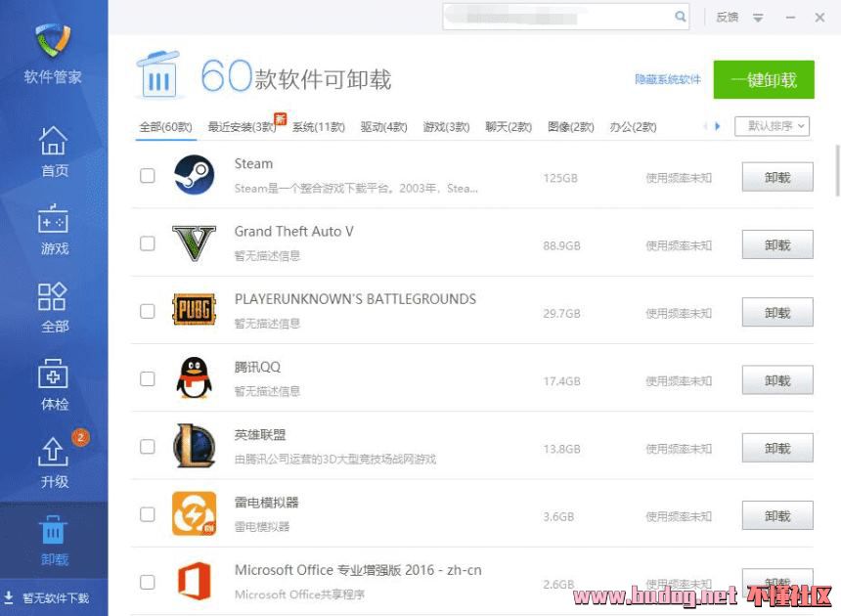Screen dimensions: 841x616
Task: Click the search magnifier icon
Action: [x=680, y=17]
